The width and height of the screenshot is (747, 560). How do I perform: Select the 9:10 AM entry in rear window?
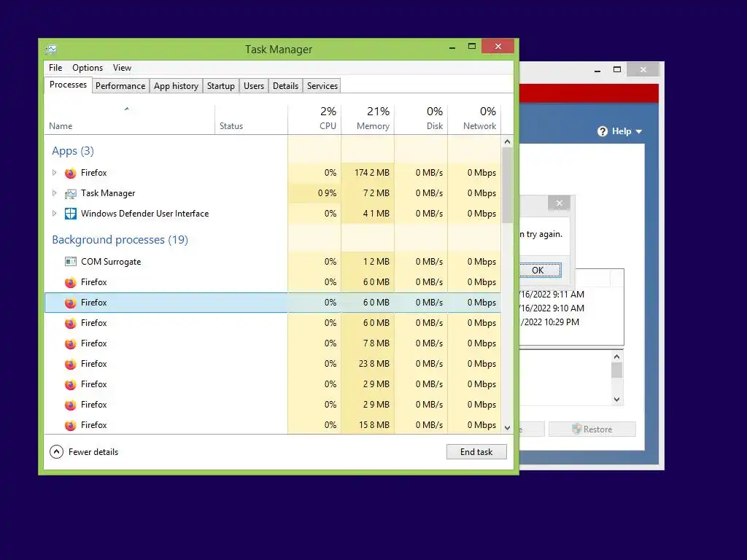(551, 308)
